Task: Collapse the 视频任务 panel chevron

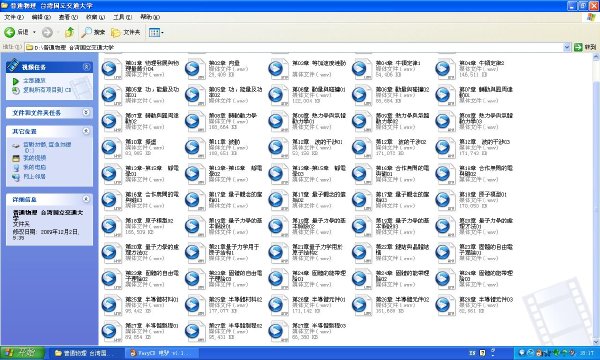Action: pyautogui.click(x=86, y=67)
